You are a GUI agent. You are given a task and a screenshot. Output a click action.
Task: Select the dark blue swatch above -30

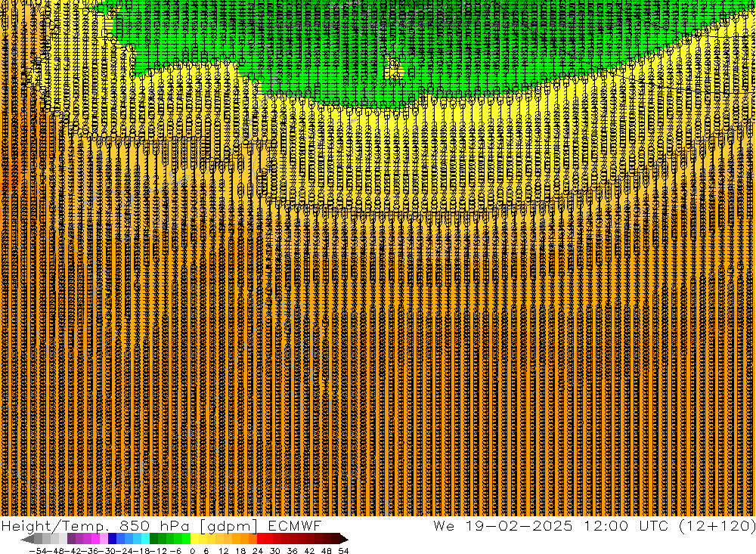(x=112, y=539)
